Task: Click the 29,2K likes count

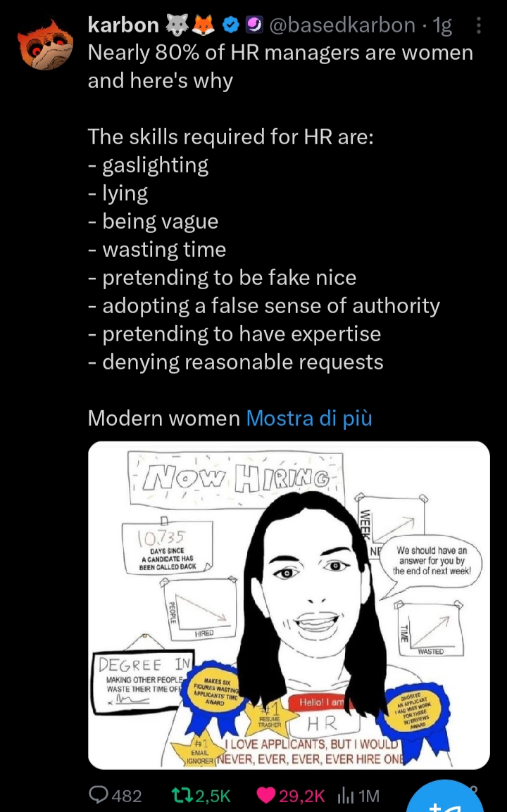Action: click(x=303, y=795)
